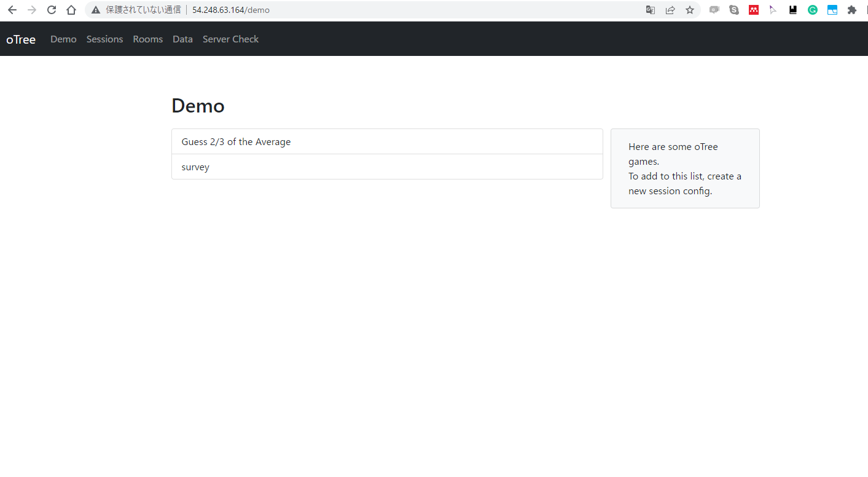Viewport: 868px width, 477px height.
Task: Click the Skype browser extension icon
Action: click(x=734, y=10)
